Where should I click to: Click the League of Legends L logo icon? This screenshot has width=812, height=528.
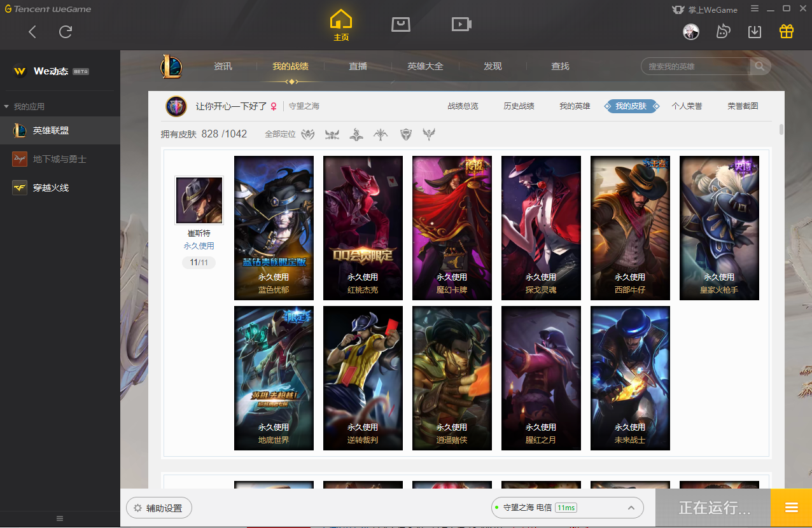(x=171, y=66)
